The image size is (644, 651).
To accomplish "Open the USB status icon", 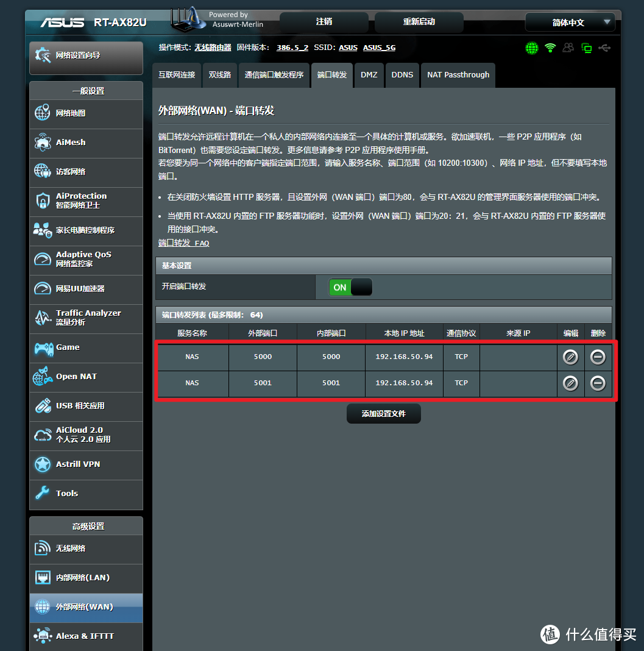I will coord(604,48).
